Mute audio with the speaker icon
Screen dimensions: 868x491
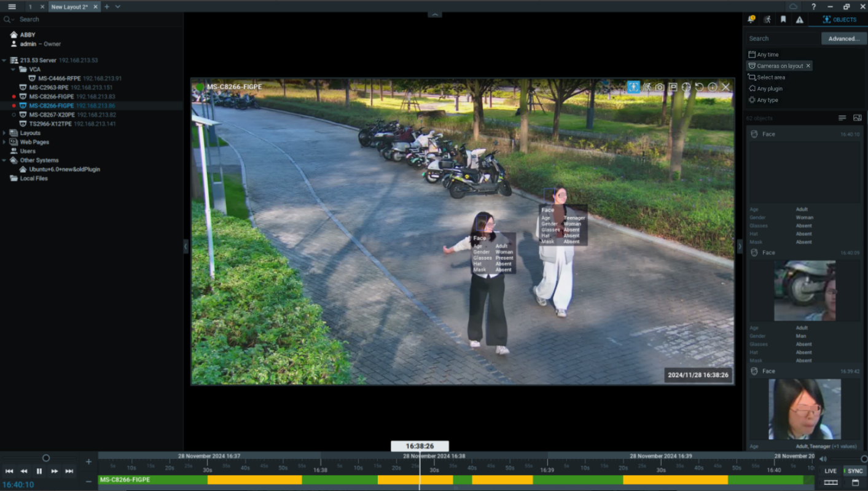(x=823, y=459)
